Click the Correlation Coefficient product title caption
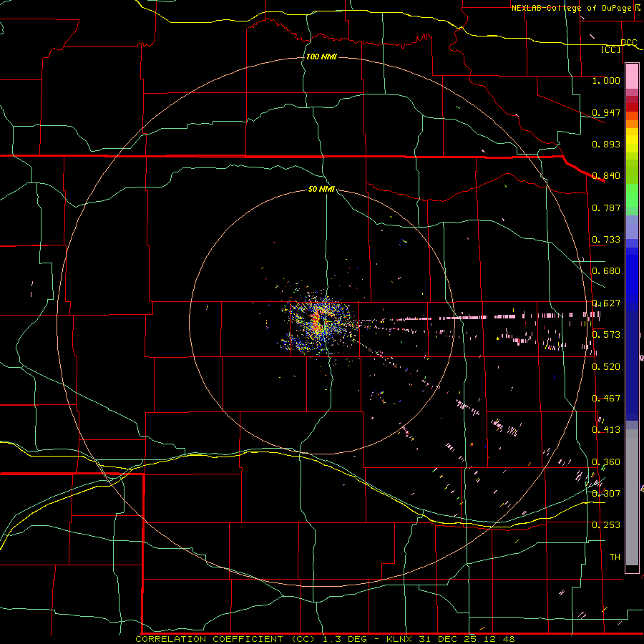This screenshot has width=644, height=644. click(x=325, y=639)
